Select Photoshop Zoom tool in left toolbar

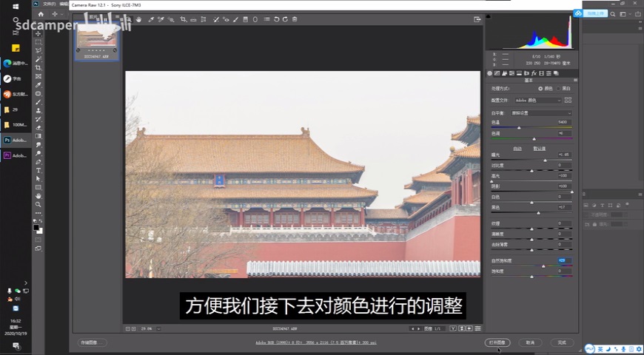click(38, 204)
